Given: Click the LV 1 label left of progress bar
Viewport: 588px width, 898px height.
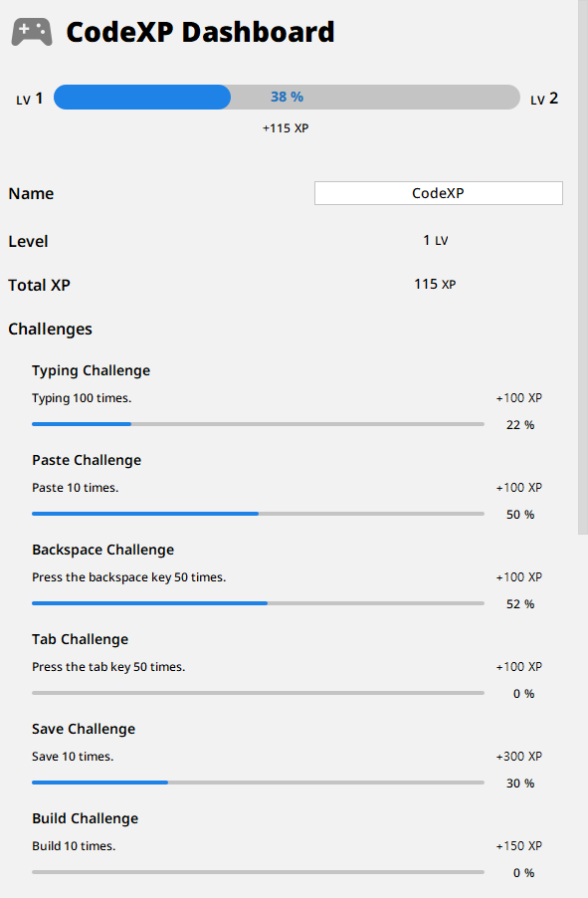Looking at the screenshot, I should (30, 98).
